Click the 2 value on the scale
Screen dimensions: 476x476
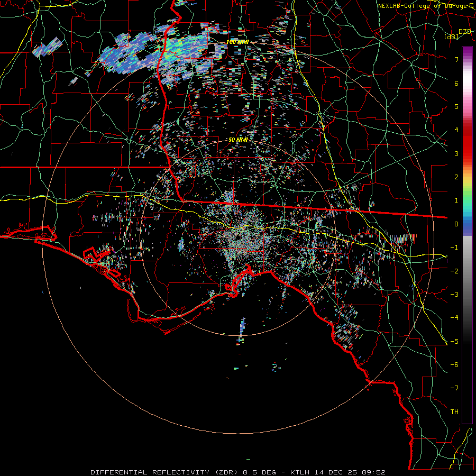pyautogui.click(x=456, y=177)
